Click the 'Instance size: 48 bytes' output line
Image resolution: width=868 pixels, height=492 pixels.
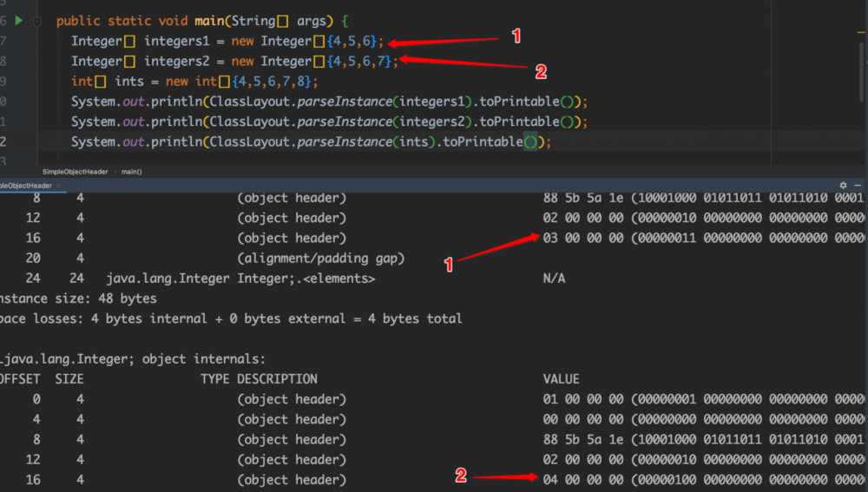point(78,298)
